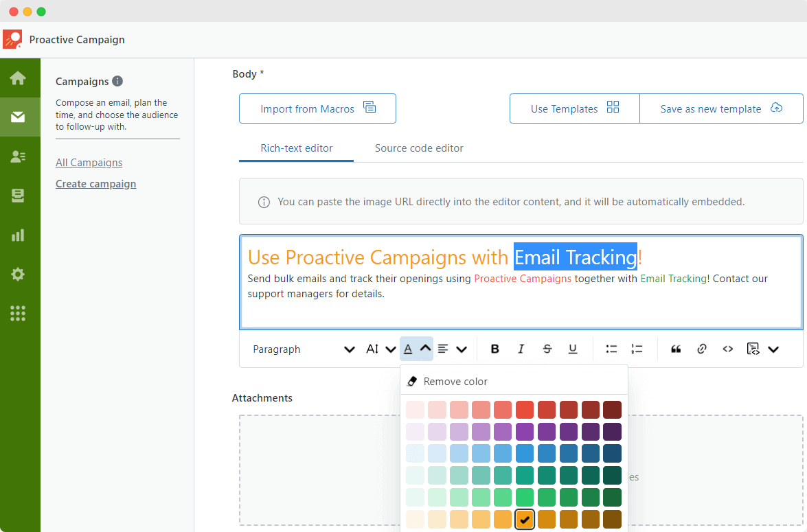Switch to the Source code editor tab
This screenshot has width=807, height=532.
tap(419, 148)
